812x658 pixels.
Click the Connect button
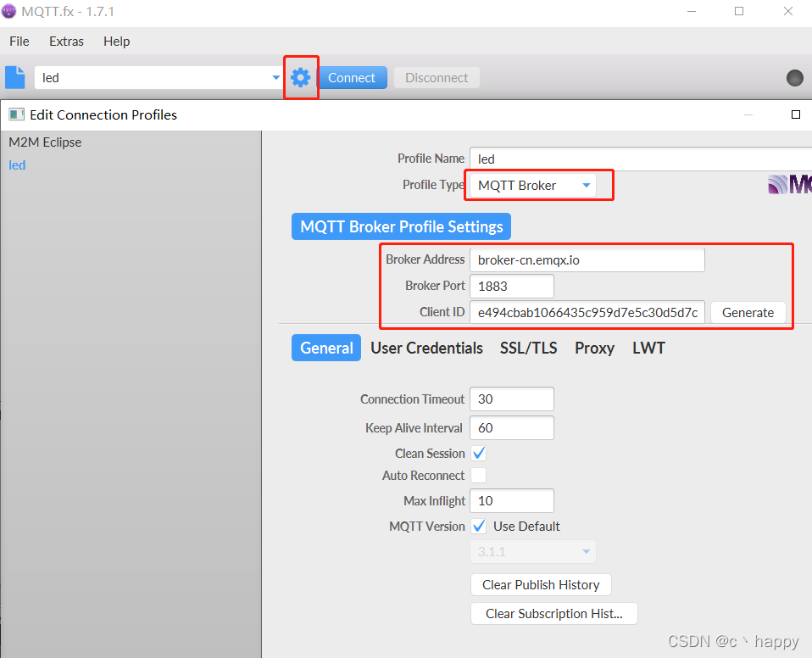coord(352,78)
